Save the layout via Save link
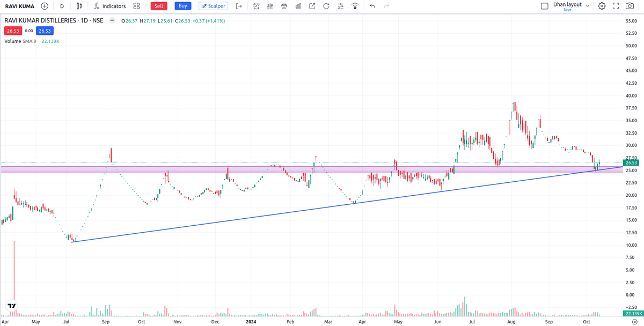 (x=567, y=10)
